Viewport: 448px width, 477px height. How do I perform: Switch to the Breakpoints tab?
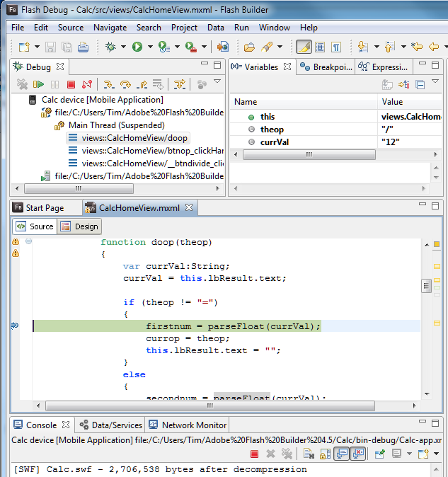coord(326,67)
